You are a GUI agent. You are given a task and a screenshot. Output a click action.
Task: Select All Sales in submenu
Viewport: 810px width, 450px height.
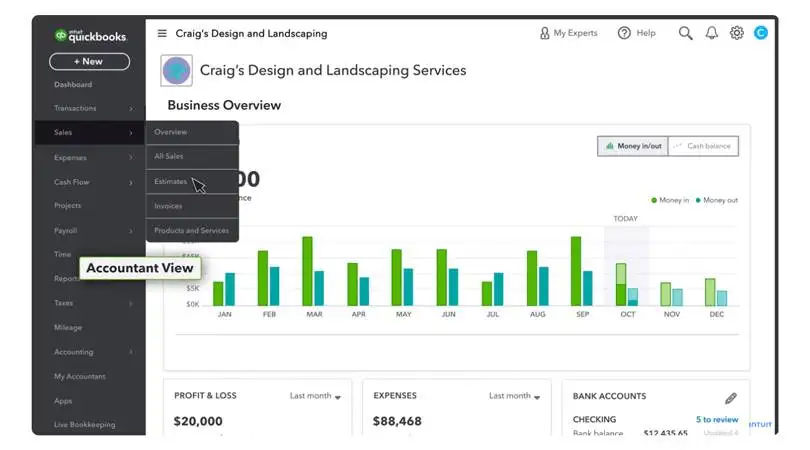point(192,157)
